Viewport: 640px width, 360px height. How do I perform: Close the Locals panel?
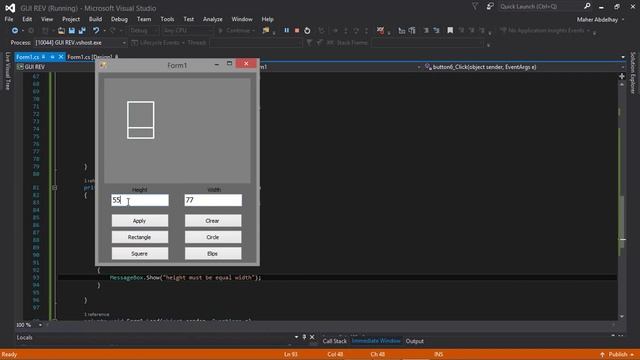[x=312, y=337]
